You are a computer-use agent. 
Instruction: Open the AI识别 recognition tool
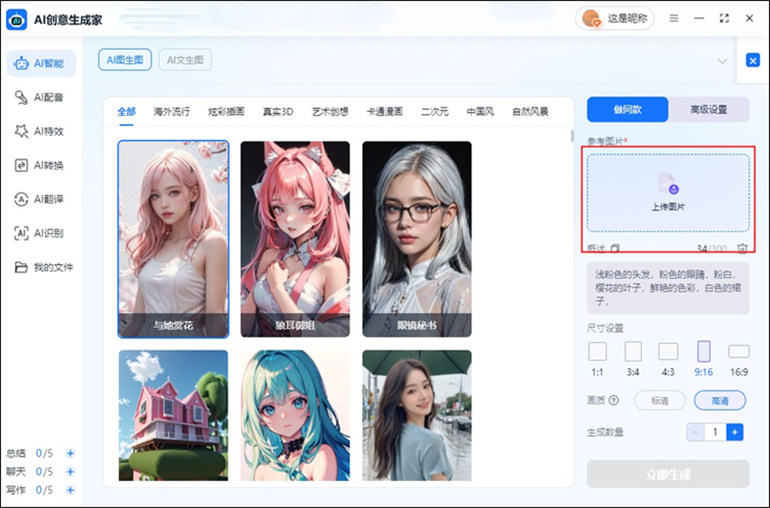coord(41,233)
